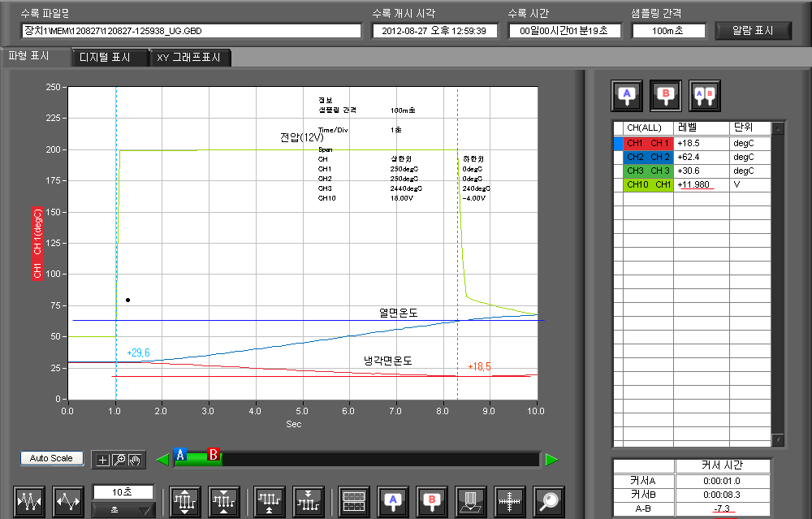
Task: Select cursor B icon in bottom toolbar
Action: coord(433,501)
